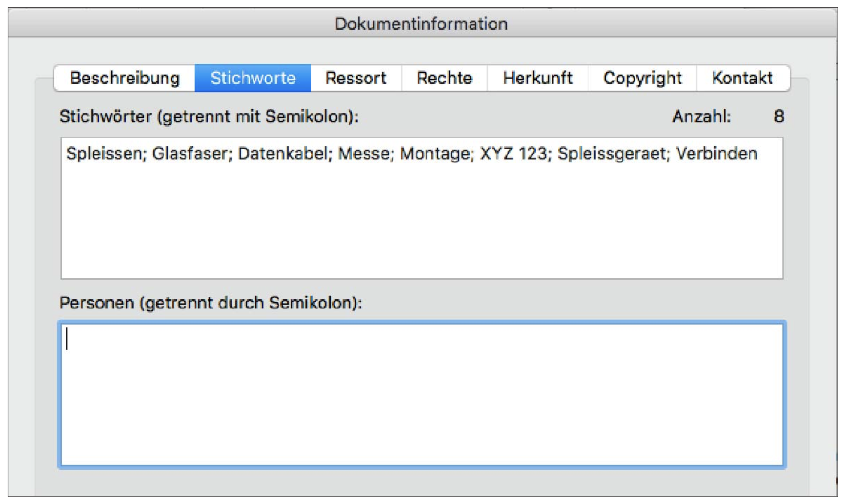Click the keyword XYZ 123
The width and height of the screenshot is (846, 504).
(x=514, y=154)
